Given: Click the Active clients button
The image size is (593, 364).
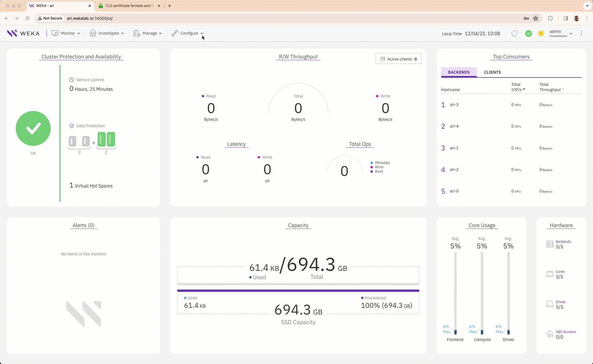Looking at the screenshot, I should point(398,59).
